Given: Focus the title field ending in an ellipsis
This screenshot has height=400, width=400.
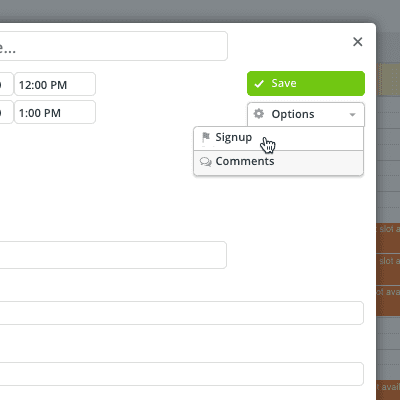Looking at the screenshot, I should (x=113, y=46).
